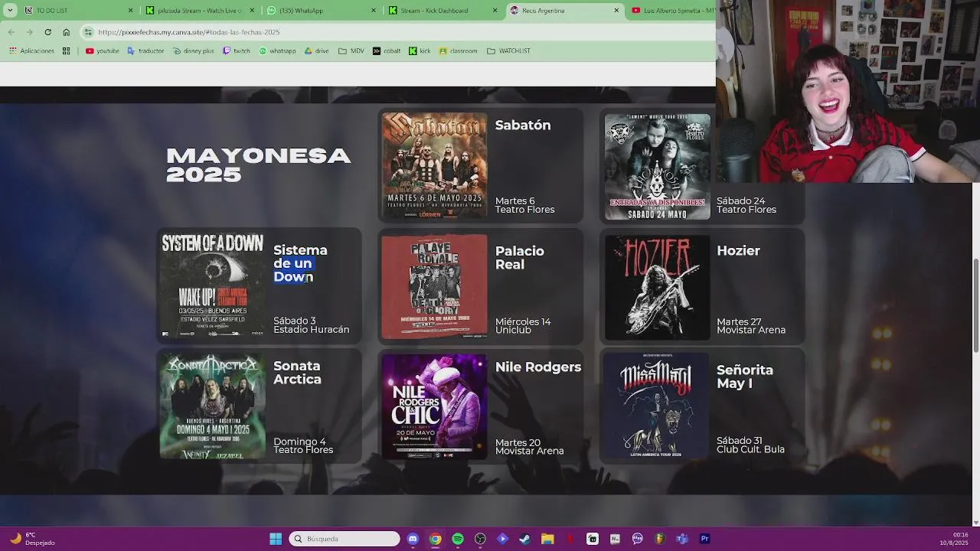This screenshot has width=980, height=551.
Task: Open the Palaye Royale poster
Action: (x=434, y=286)
